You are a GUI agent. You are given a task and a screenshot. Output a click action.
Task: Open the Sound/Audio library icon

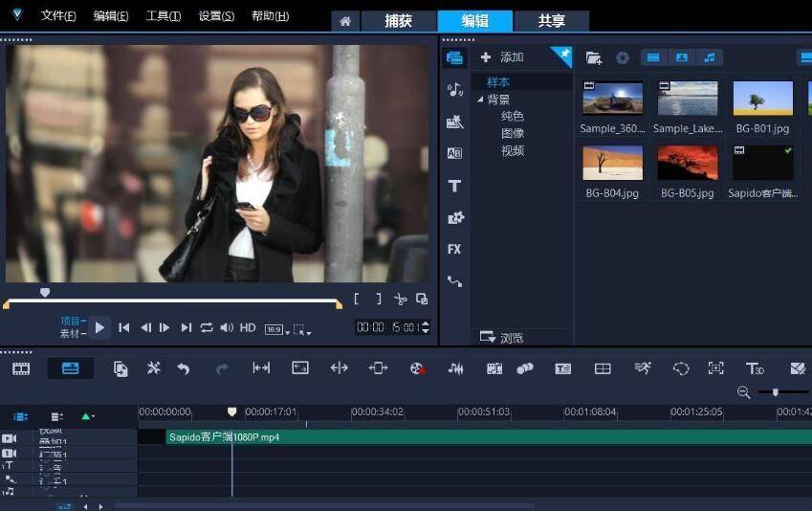point(454,90)
